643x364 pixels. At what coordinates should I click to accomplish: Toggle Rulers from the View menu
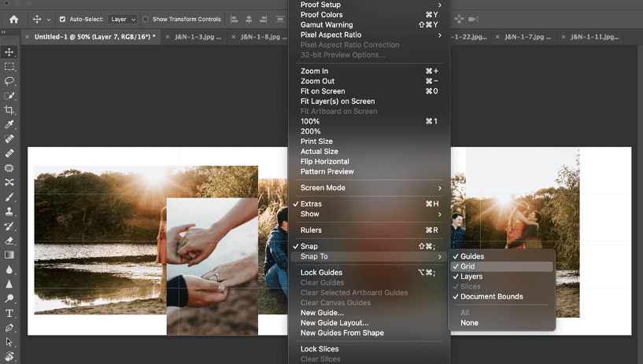tap(368, 230)
